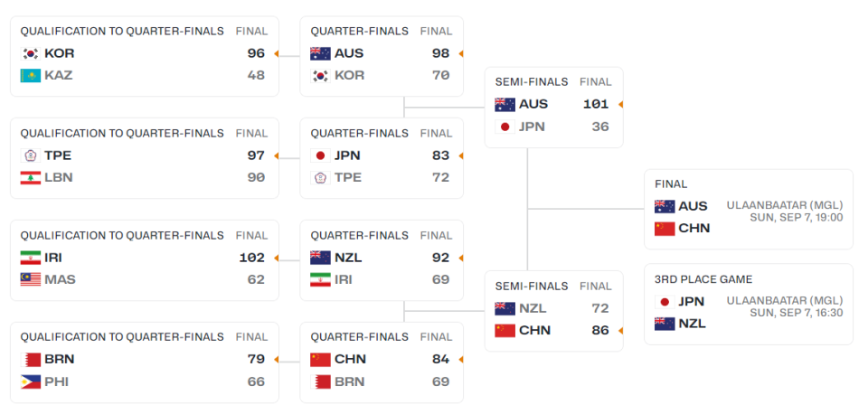This screenshot has width=868, height=414.
Task: Click the score 101 in the AUS semi-final
Action: 596,104
